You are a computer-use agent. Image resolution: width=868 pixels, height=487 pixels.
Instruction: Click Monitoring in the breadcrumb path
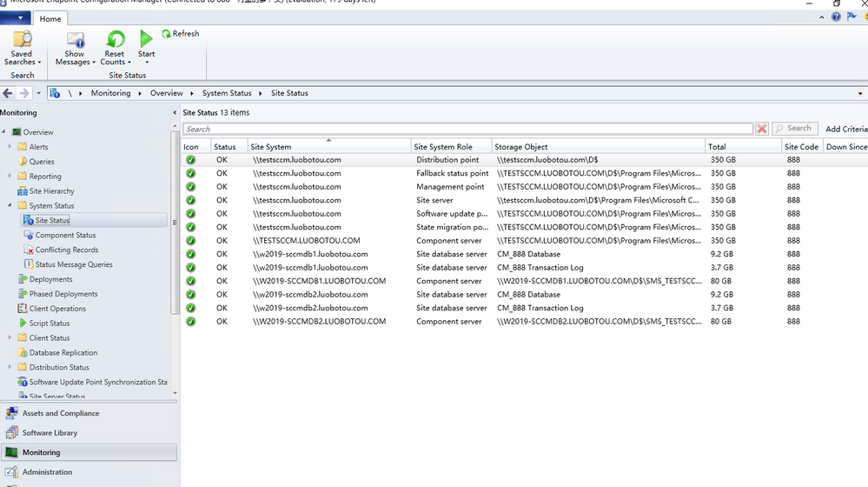[x=110, y=93]
